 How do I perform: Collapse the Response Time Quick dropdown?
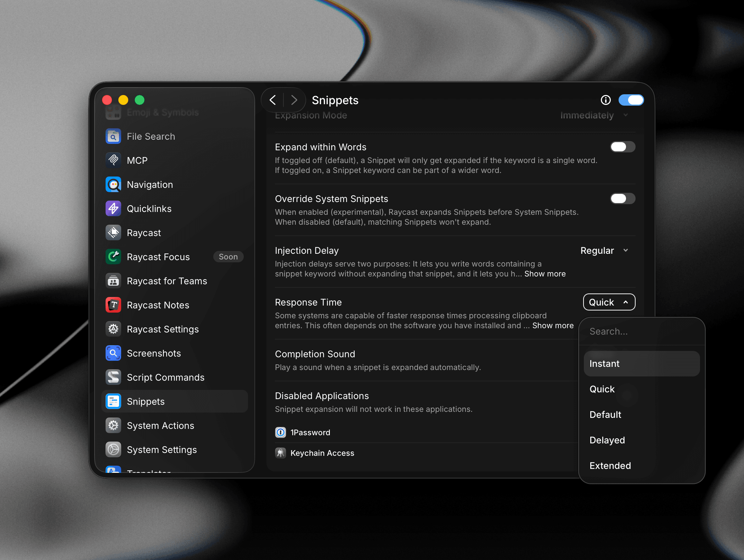click(609, 302)
